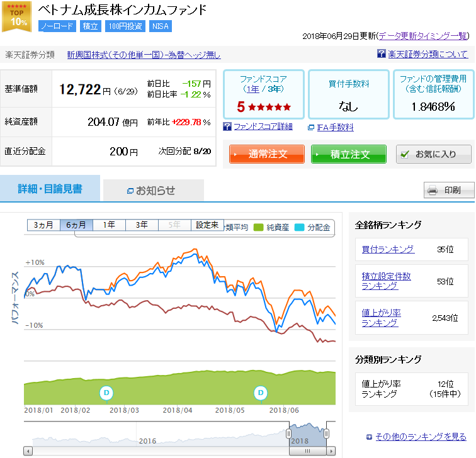Click the 204.07 億円 net assets value
Viewport: 476px width, 458px height.
coord(113,122)
